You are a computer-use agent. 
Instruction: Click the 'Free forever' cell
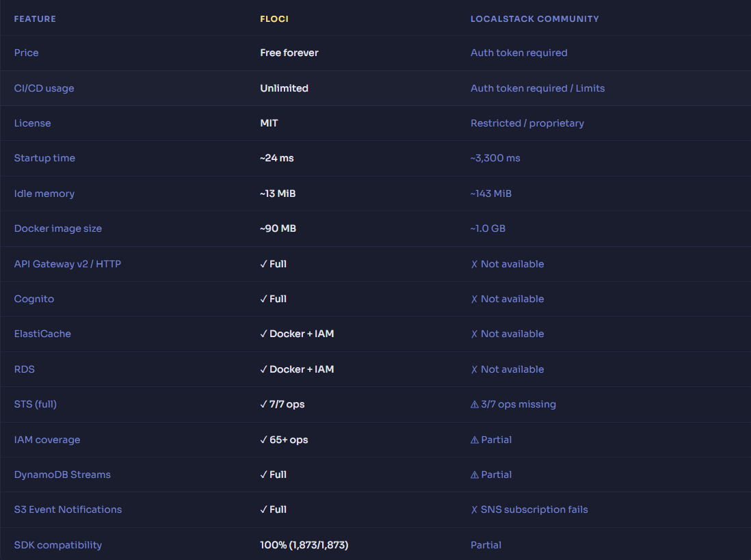click(289, 53)
